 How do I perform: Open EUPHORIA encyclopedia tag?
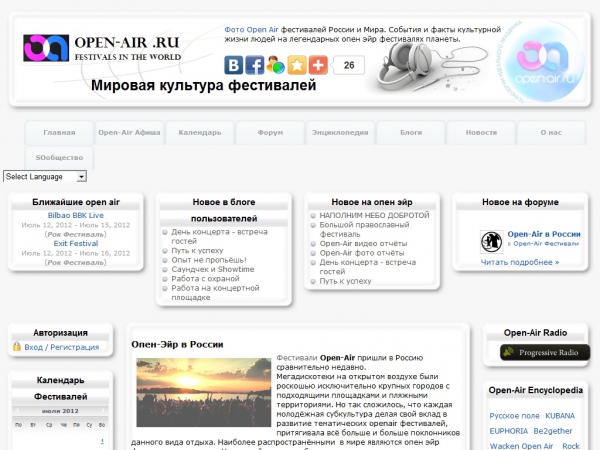509,431
